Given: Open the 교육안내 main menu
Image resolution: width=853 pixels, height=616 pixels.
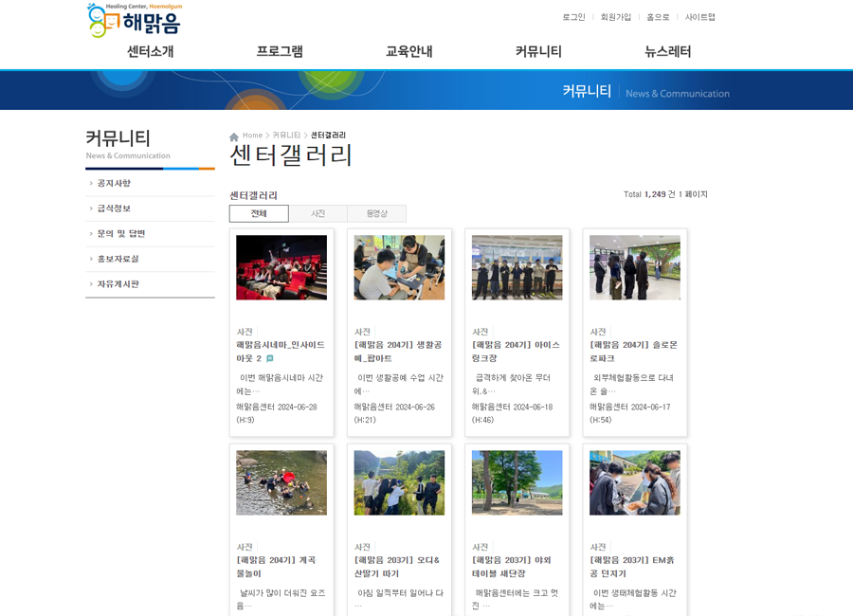Looking at the screenshot, I should pos(409,52).
